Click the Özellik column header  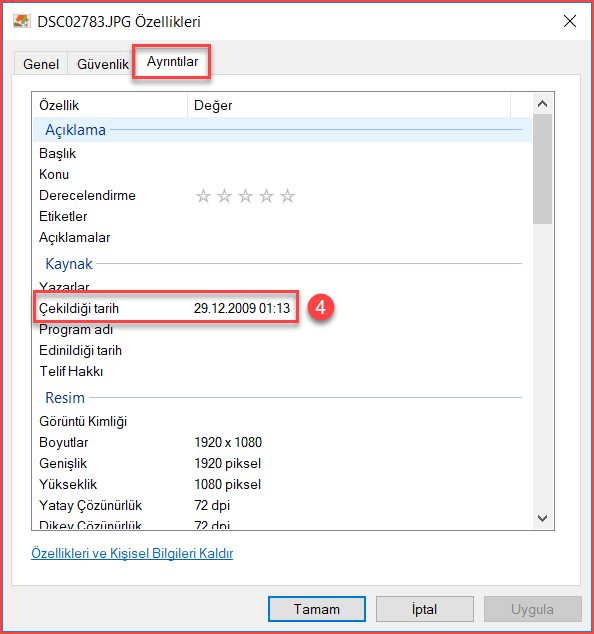click(x=110, y=105)
